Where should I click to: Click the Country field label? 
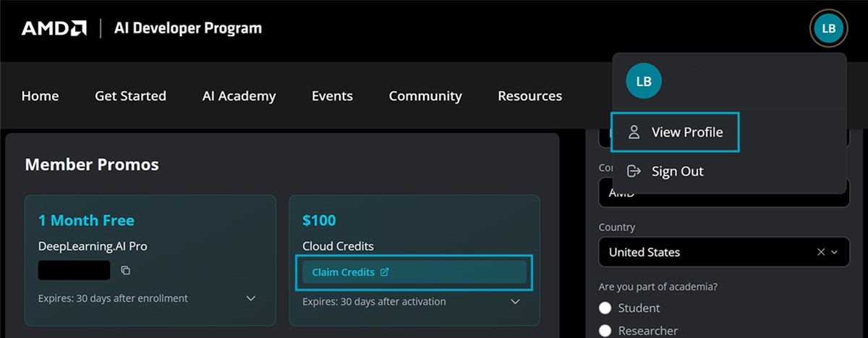pos(617,227)
